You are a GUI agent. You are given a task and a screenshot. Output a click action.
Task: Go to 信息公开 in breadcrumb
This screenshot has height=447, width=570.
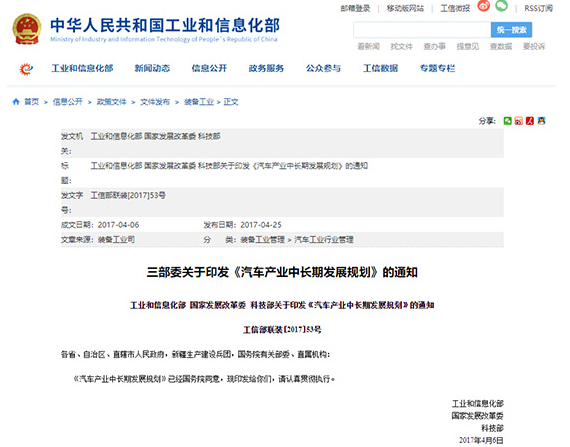[x=68, y=102]
